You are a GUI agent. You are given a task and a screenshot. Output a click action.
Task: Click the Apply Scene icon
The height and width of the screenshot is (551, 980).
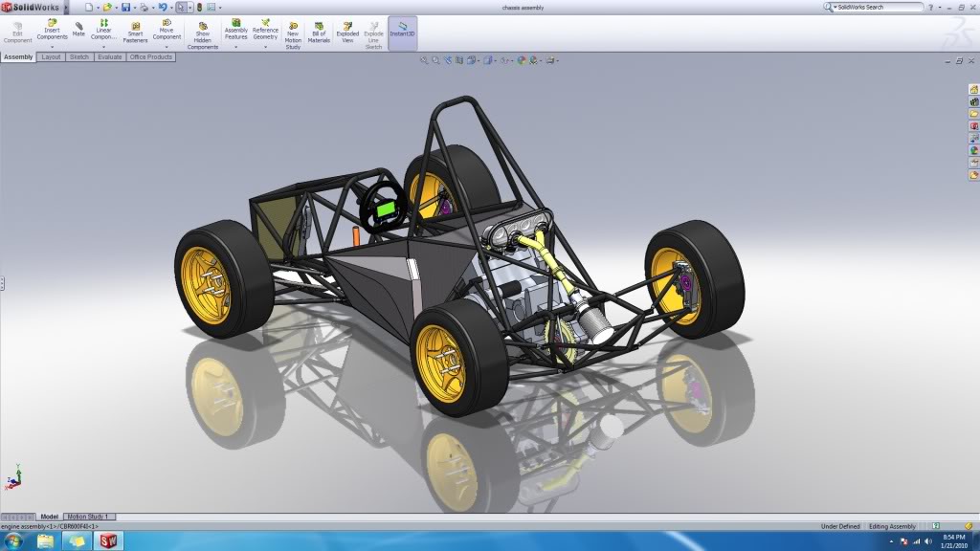(533, 60)
